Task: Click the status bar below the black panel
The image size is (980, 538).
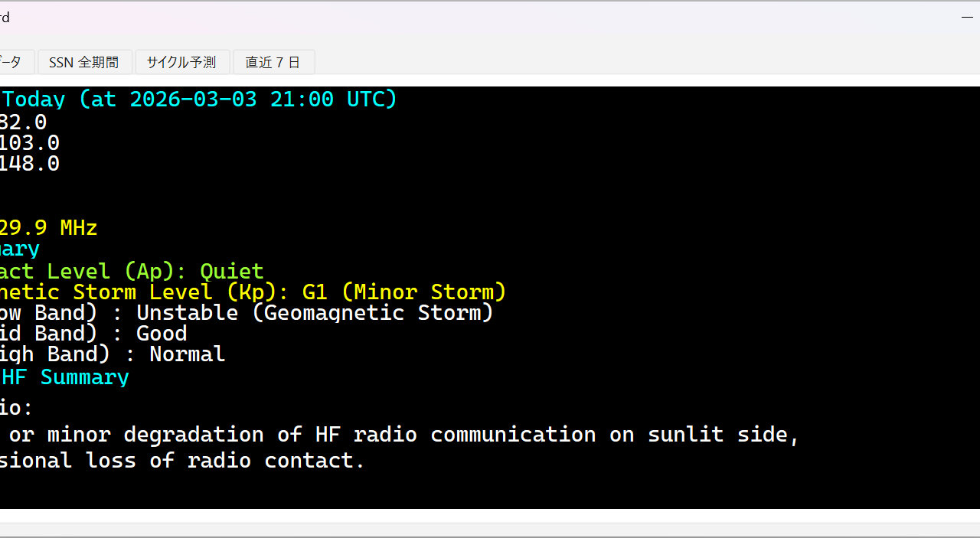Action: (490, 529)
